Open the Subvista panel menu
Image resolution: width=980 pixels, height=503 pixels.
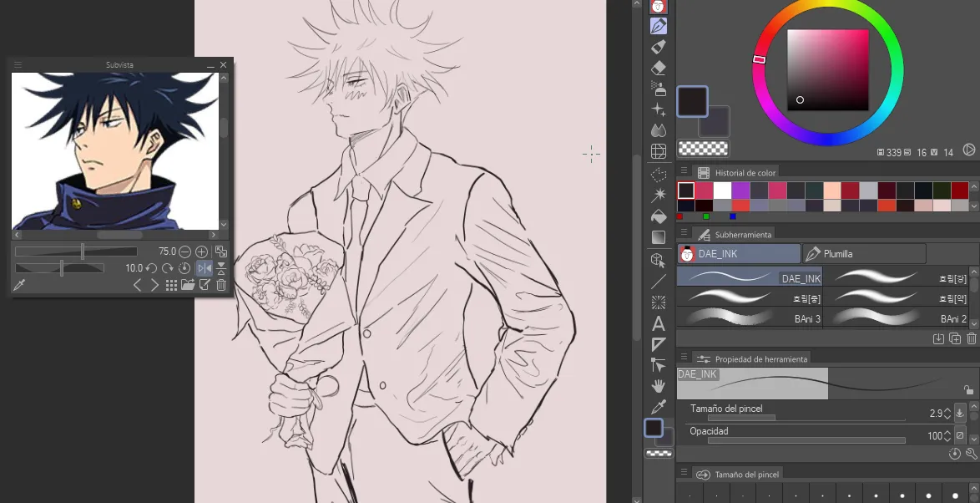pos(18,64)
